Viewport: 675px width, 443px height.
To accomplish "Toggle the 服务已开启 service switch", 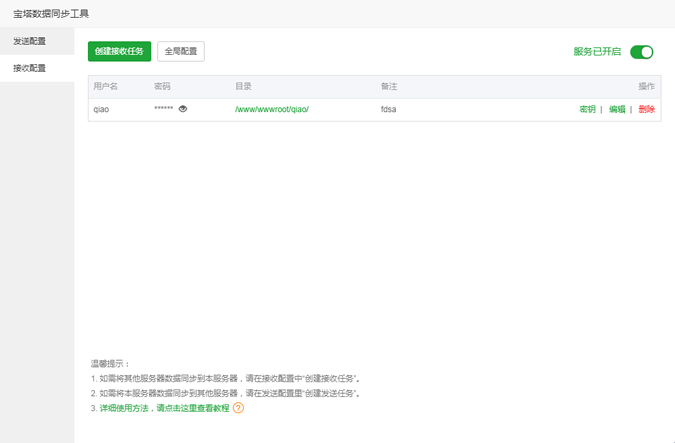I will (641, 52).
